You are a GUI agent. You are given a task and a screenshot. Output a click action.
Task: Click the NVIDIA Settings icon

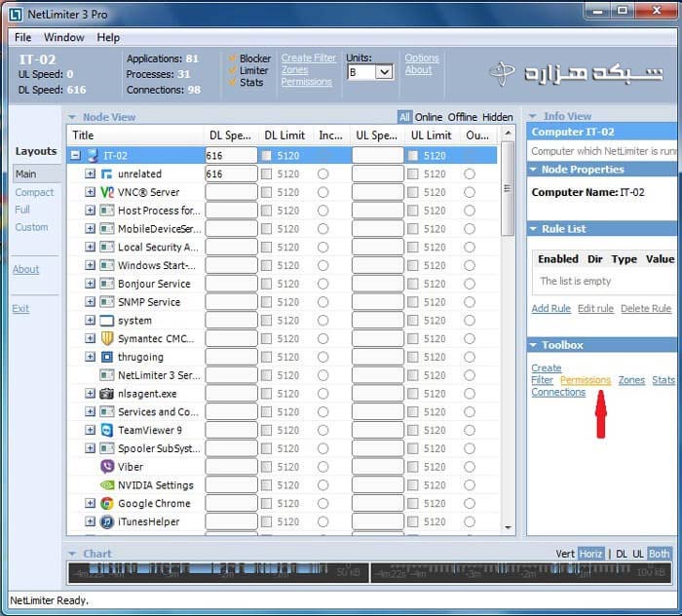click(x=107, y=485)
